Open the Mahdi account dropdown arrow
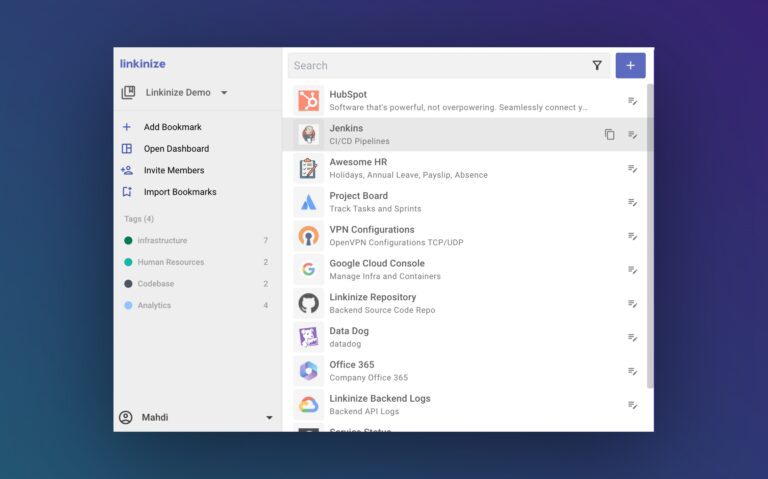The height and width of the screenshot is (479, 768). 269,418
